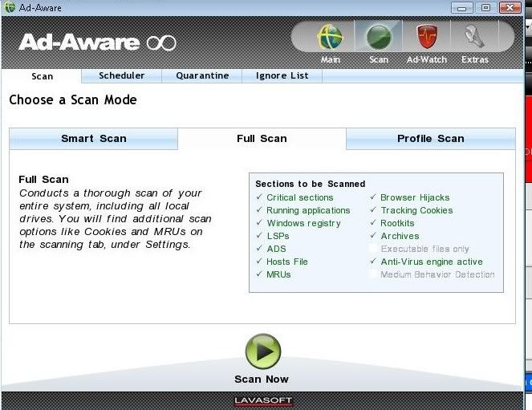
Task: Toggle Archives checkmark
Action: (373, 236)
